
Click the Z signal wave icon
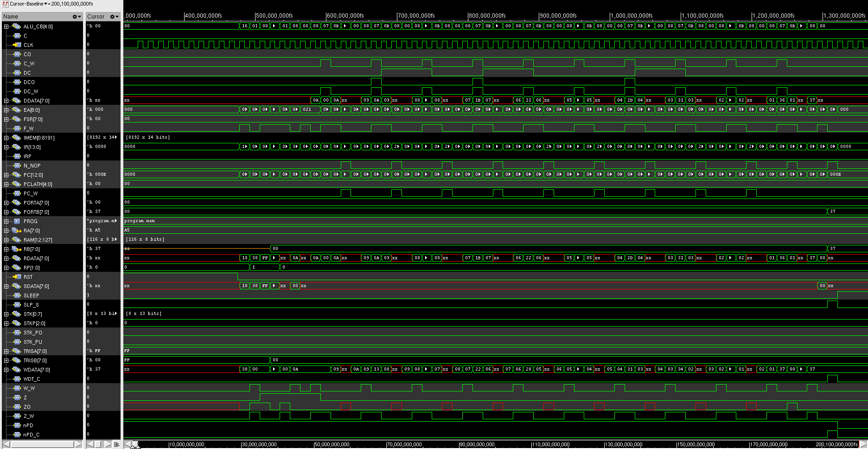click(17, 398)
